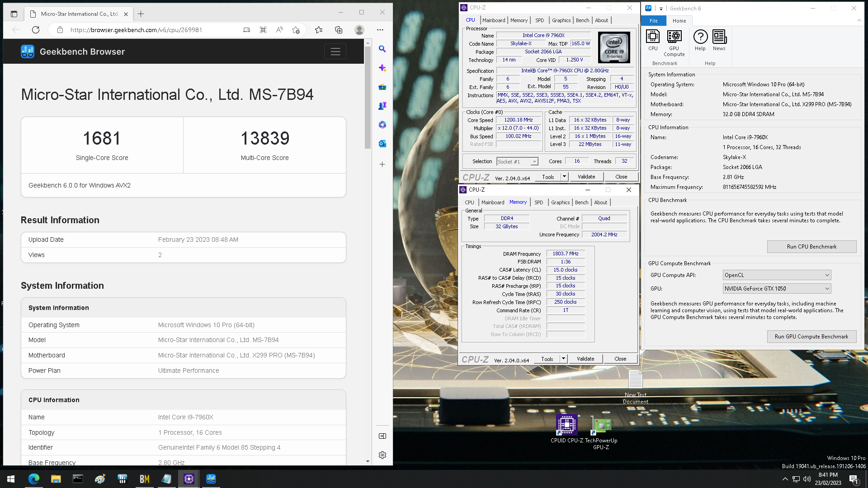The image size is (868, 488).
Task: Open a new Edge browser tab
Action: tap(141, 14)
